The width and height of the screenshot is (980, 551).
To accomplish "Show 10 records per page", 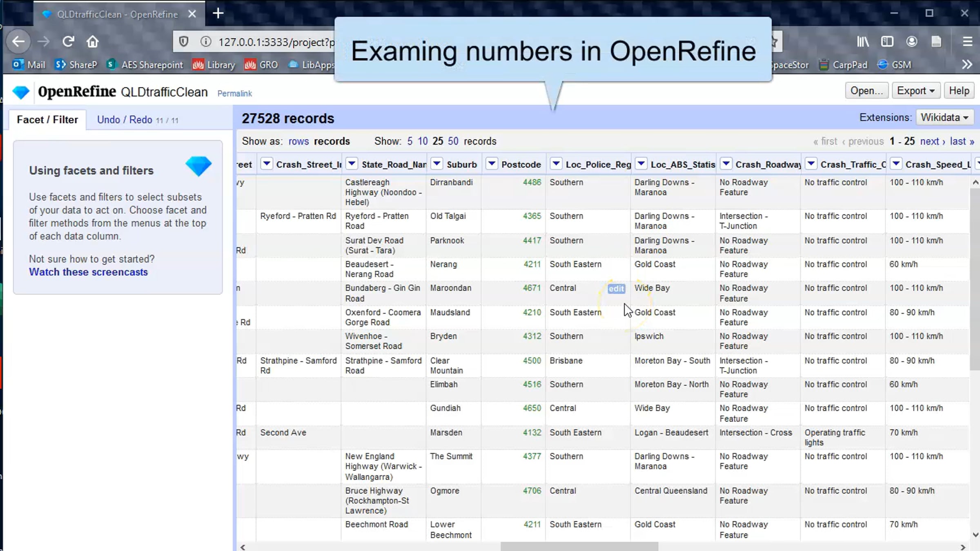I will tap(423, 141).
